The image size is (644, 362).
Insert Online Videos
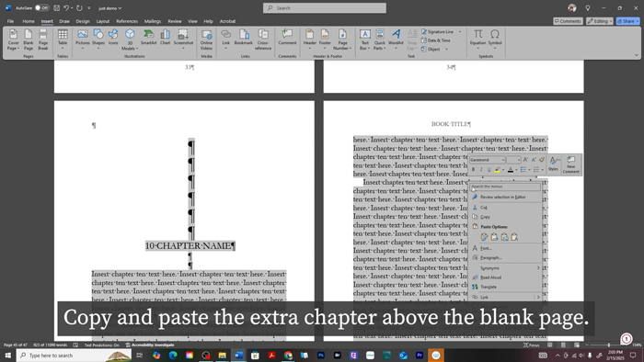point(206,40)
